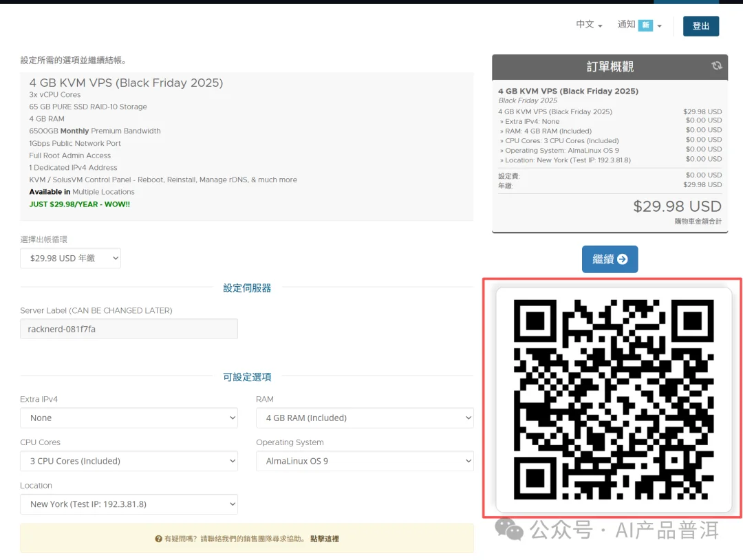This screenshot has height=560, width=743.
Task: Click the 訂單概觀 order summary heading
Action: click(610, 67)
